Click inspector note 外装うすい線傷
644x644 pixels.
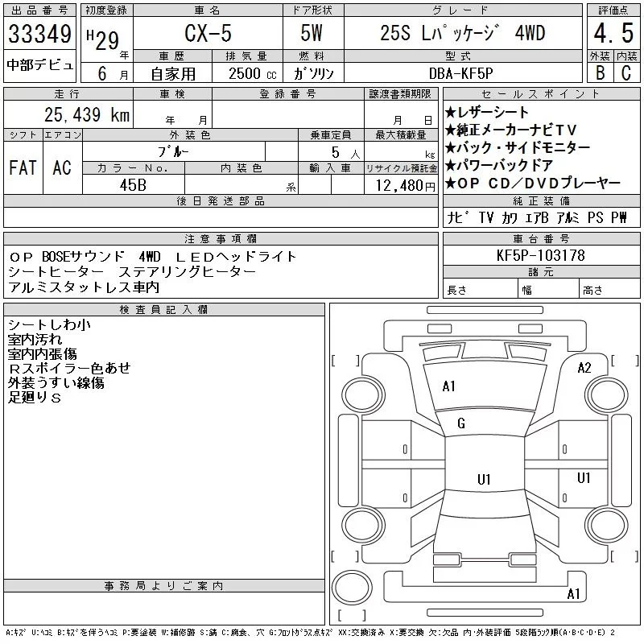(x=56, y=383)
